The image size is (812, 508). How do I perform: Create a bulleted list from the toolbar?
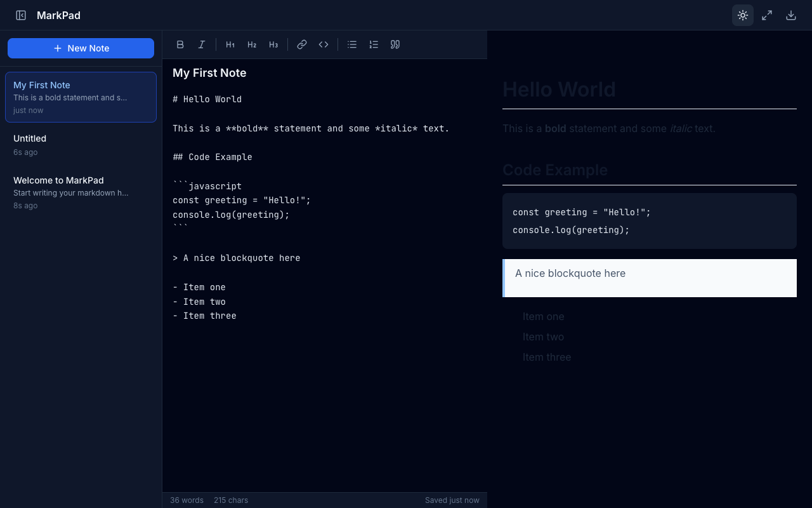click(352, 44)
